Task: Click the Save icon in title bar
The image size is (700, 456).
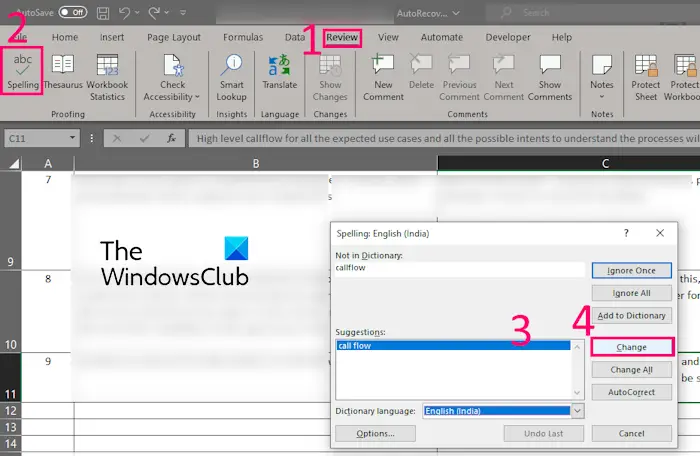Action: pos(103,13)
